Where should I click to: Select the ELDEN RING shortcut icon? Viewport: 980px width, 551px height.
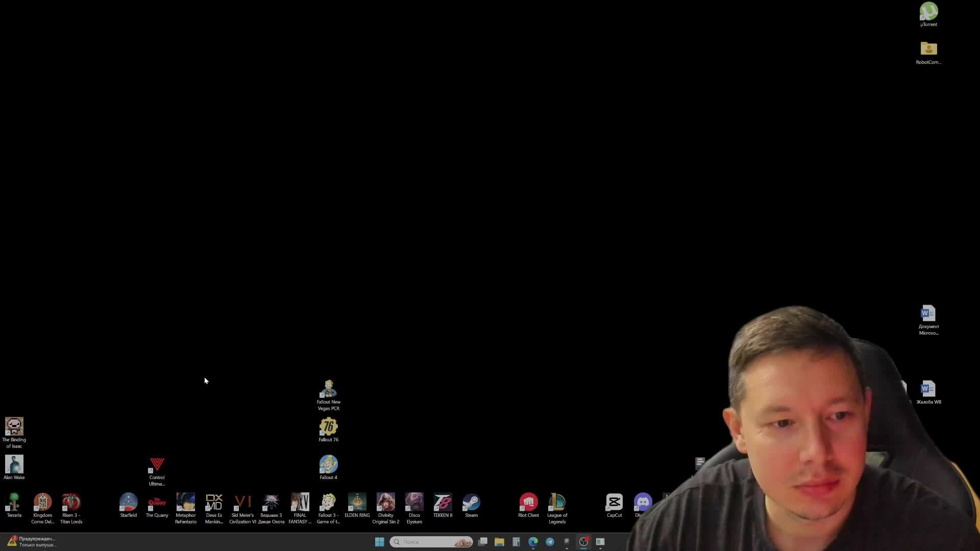357,503
